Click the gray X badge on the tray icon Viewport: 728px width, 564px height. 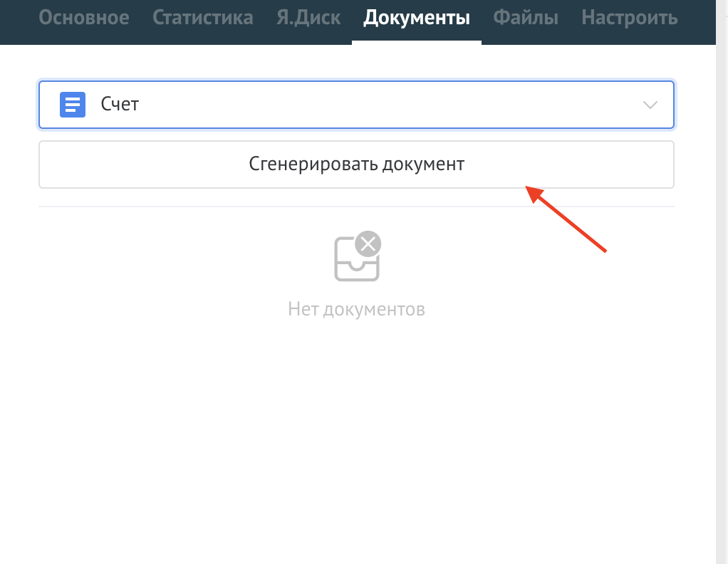pos(368,244)
